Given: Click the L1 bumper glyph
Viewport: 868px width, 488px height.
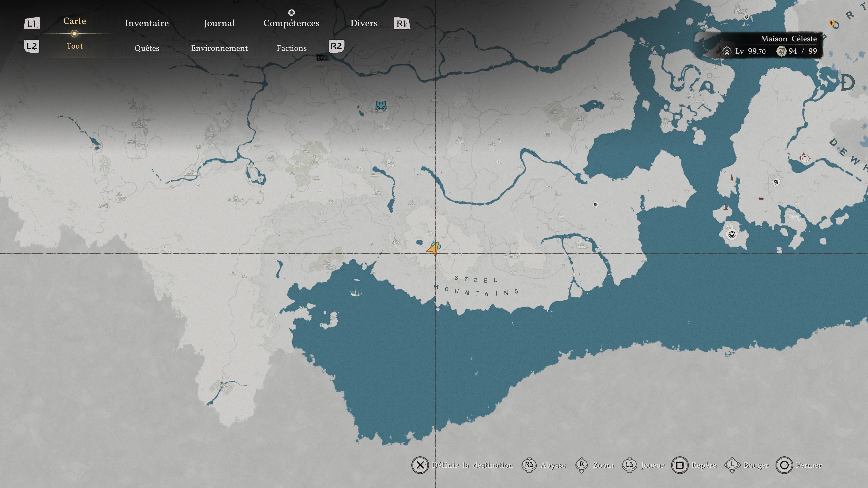Looking at the screenshot, I should [x=32, y=23].
